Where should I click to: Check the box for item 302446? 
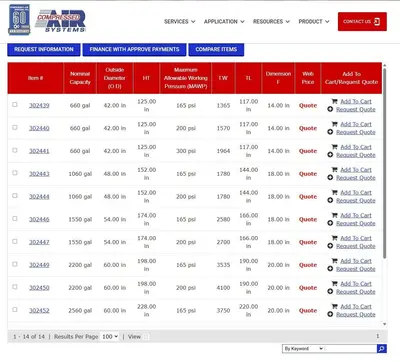(15, 218)
